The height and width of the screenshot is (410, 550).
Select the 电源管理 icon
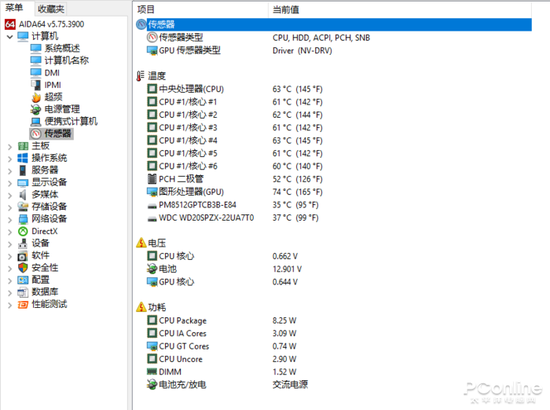(x=35, y=109)
